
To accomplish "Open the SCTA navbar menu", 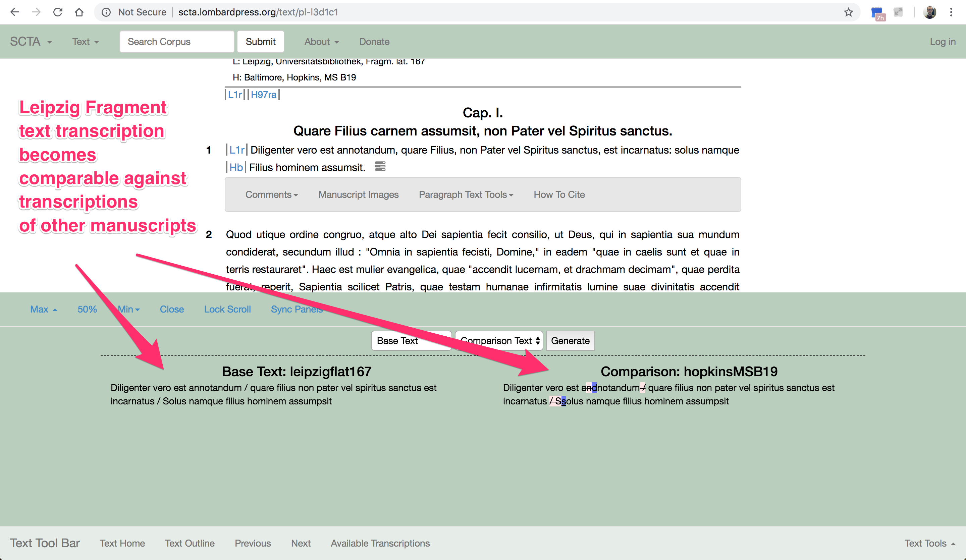I will (31, 41).
